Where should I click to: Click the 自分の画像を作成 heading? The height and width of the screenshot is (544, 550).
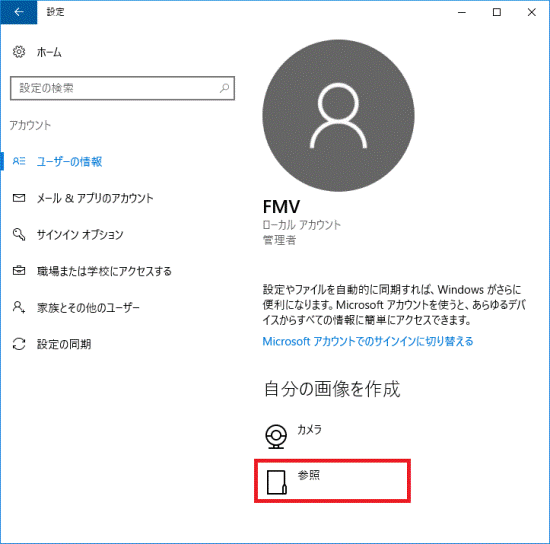(x=332, y=389)
